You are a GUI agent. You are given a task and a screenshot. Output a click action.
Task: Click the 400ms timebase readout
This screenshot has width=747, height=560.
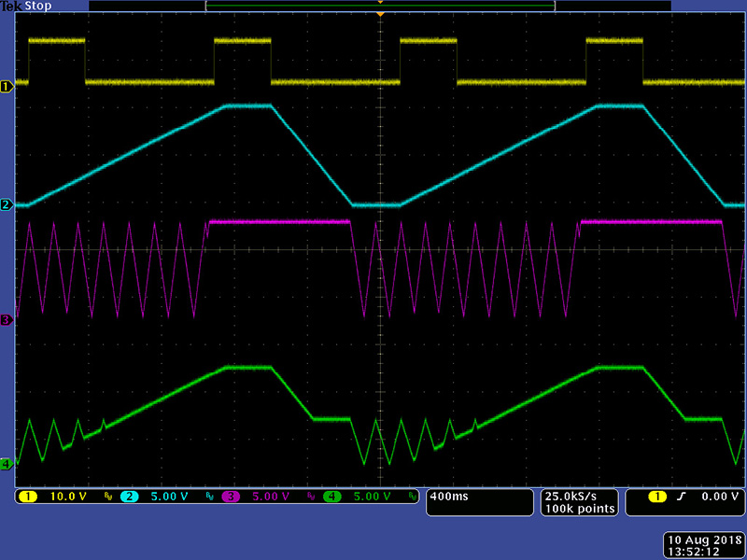[449, 497]
